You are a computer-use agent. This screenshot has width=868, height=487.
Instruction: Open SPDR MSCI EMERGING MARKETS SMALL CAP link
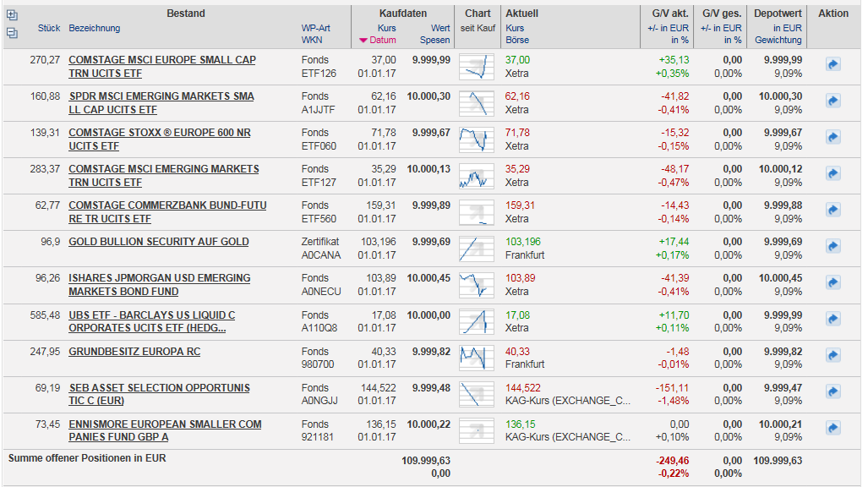click(x=161, y=103)
